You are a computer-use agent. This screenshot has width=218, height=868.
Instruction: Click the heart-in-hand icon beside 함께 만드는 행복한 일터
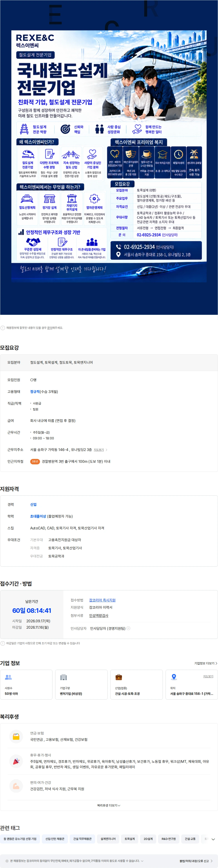[x=137, y=129]
